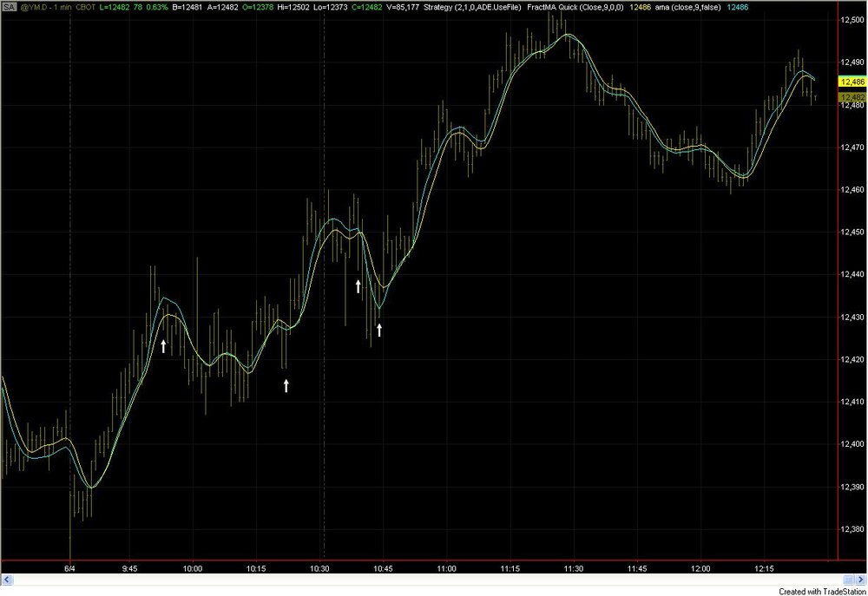Click the ama (close,9,false) indicator label
This screenshot has width=868, height=596.
[x=687, y=8]
